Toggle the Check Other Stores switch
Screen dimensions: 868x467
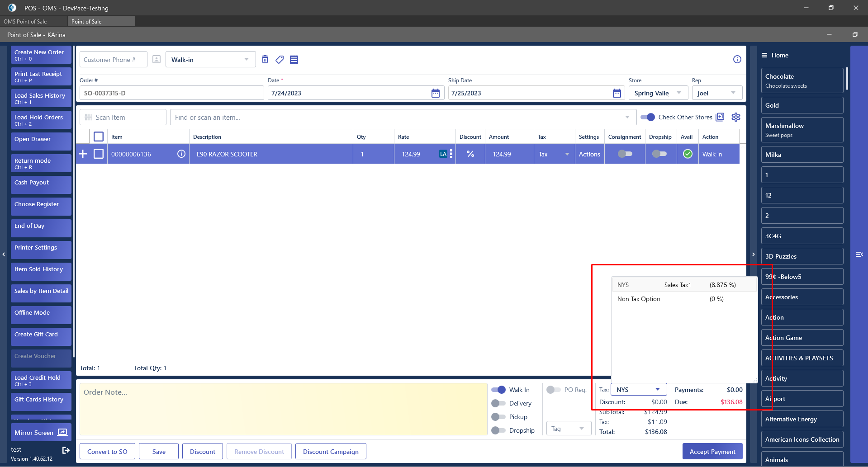pyautogui.click(x=648, y=117)
